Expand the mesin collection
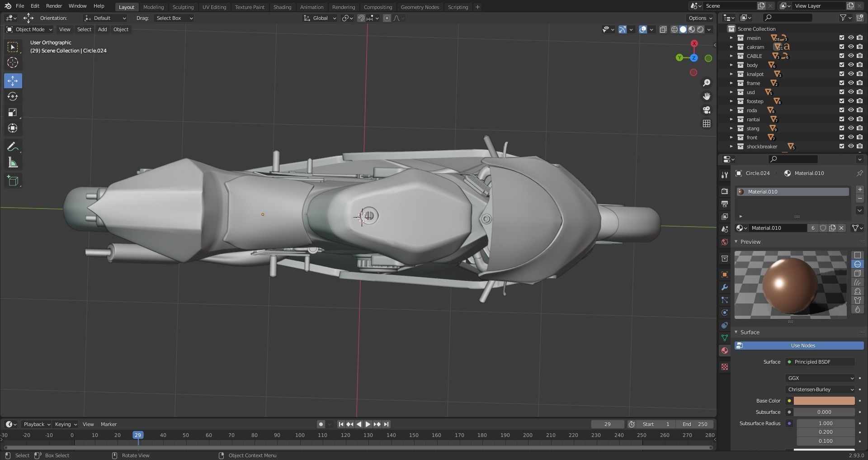This screenshot has width=868, height=460. tap(731, 38)
